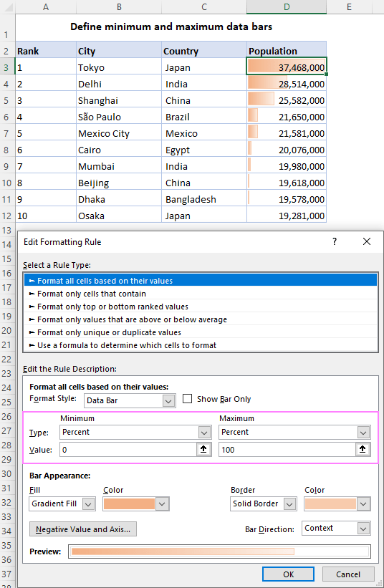The height and width of the screenshot is (588, 384).
Task: Click the Brazil cell
Action: (204, 117)
